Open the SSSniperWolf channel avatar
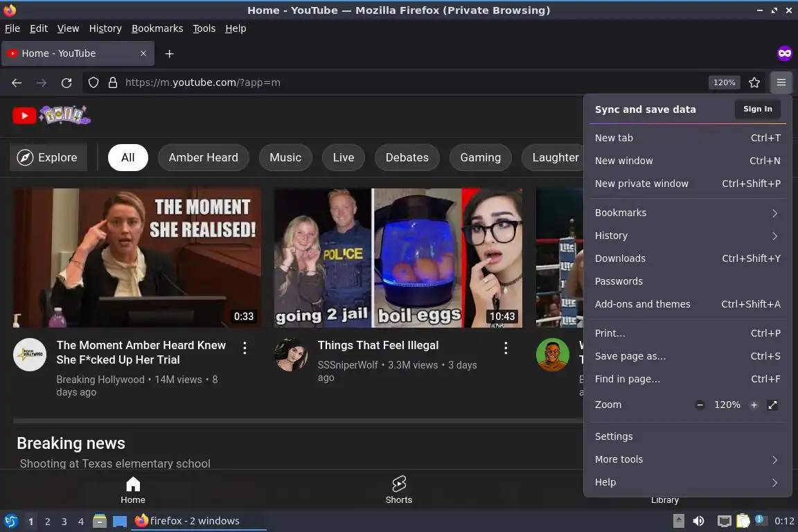798x532 pixels. (x=291, y=355)
